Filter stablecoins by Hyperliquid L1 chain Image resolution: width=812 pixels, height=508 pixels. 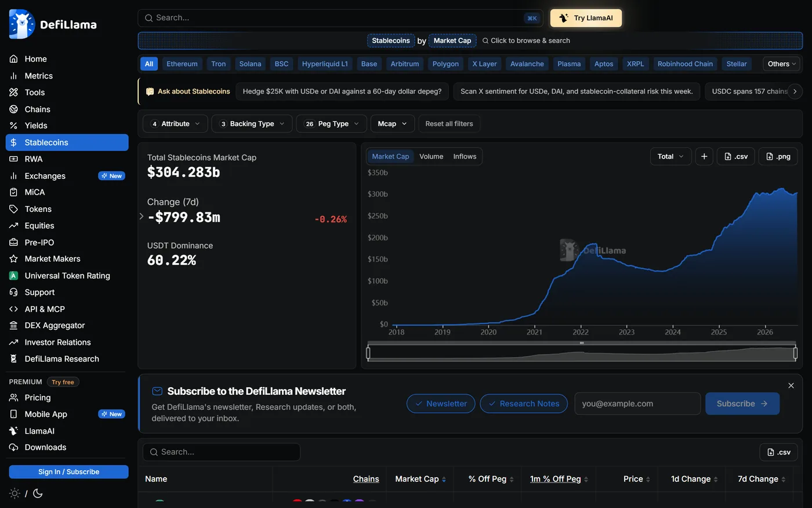coord(325,64)
